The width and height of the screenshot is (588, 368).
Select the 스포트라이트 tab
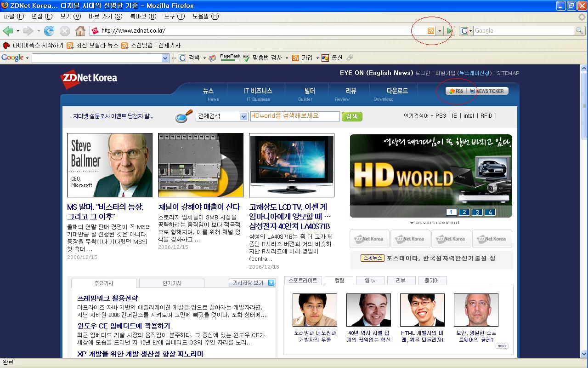(x=303, y=281)
